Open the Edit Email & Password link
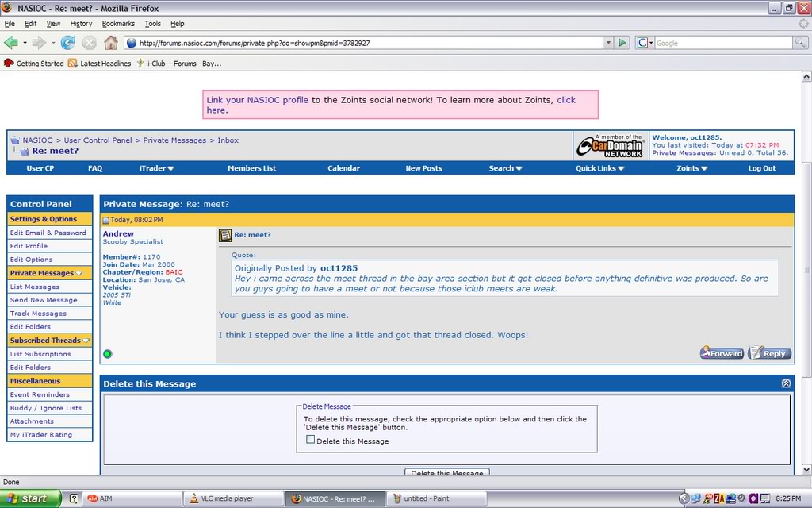The image size is (812, 508). point(48,233)
